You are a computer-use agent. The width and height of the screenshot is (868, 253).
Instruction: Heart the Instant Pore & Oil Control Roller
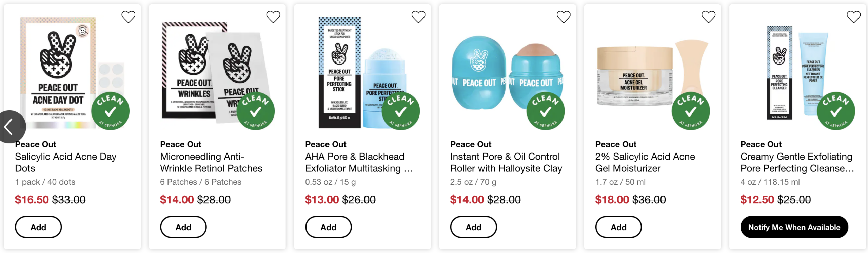(x=564, y=17)
